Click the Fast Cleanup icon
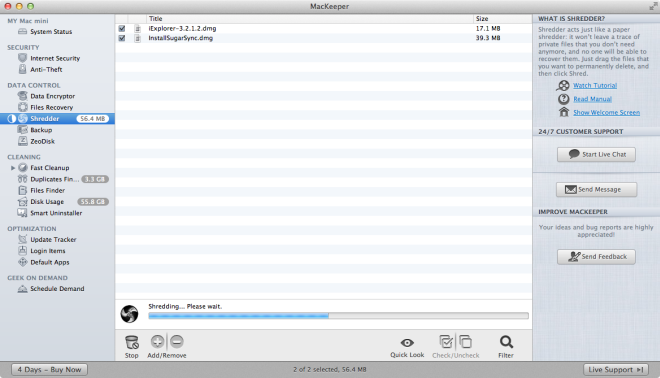 pos(23,168)
